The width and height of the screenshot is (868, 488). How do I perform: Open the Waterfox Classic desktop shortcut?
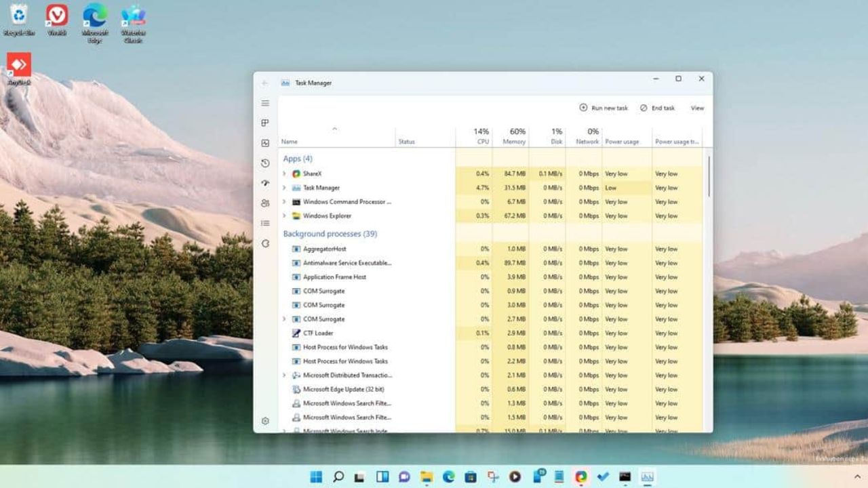(x=134, y=22)
